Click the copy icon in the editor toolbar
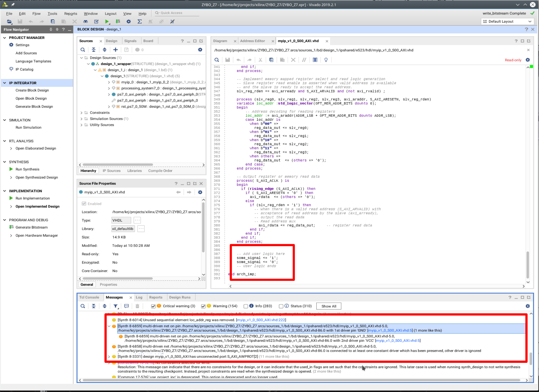The height and width of the screenshot is (392, 539). pos(271,60)
